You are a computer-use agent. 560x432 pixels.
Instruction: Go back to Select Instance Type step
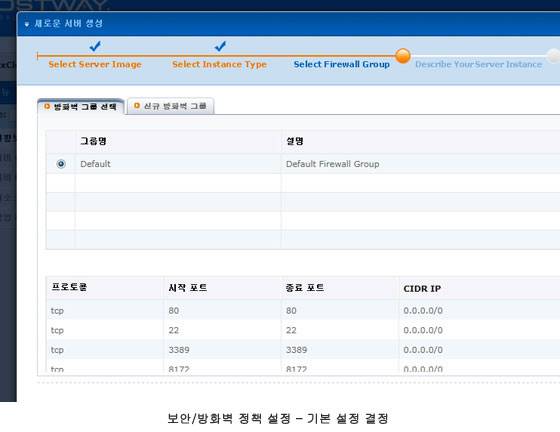coord(220,64)
